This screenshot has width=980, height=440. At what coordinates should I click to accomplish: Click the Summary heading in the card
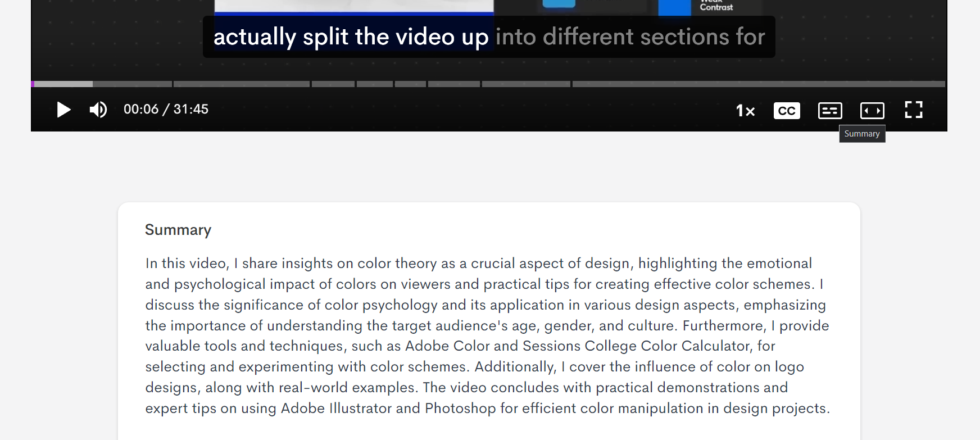pyautogui.click(x=178, y=230)
